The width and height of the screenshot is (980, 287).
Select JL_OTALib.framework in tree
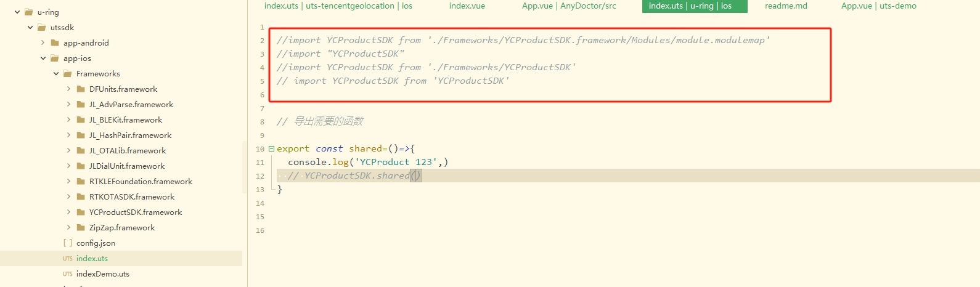128,151
